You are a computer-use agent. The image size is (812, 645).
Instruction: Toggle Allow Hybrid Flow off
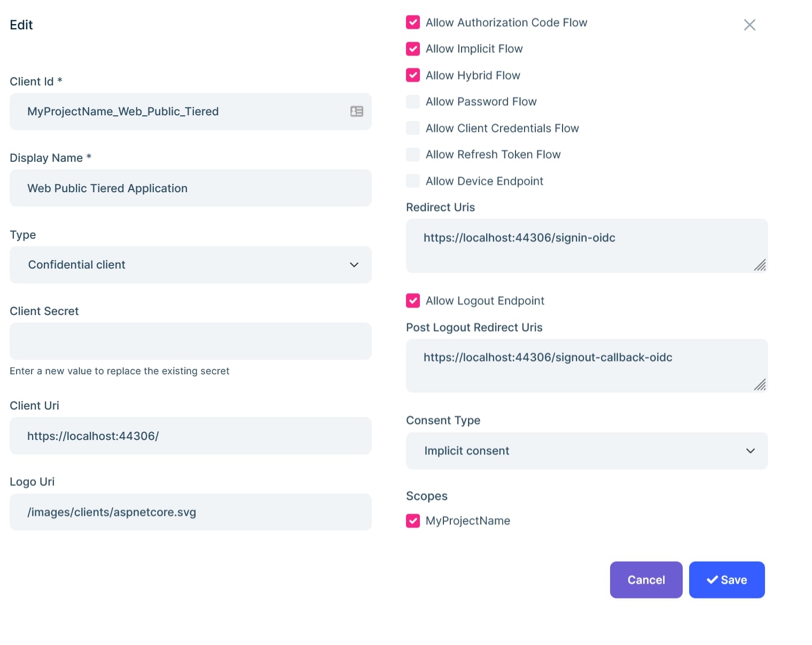pos(413,75)
